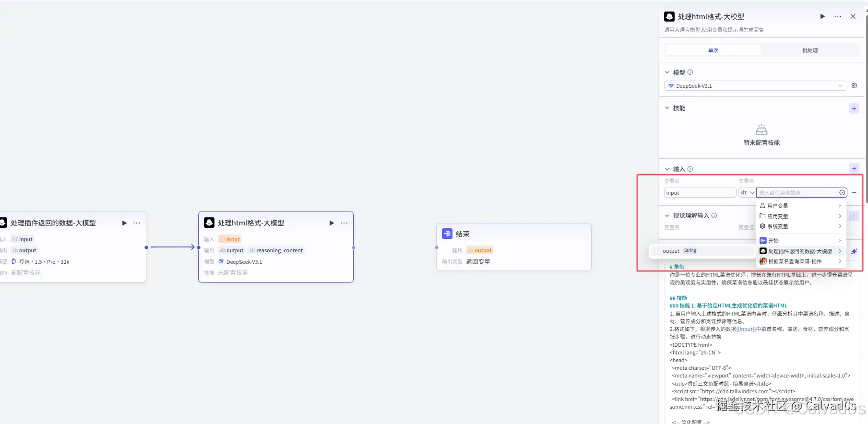
Task: Expand 根据菜名查询菜谱-插件 in variable menu
Action: coord(800,261)
